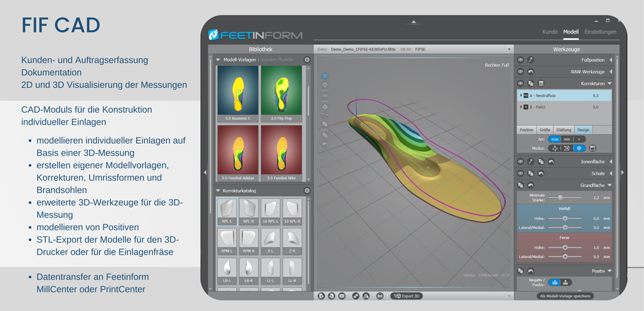The width and height of the screenshot is (644, 311).
Task: Set Art to max
Action: 555,139
